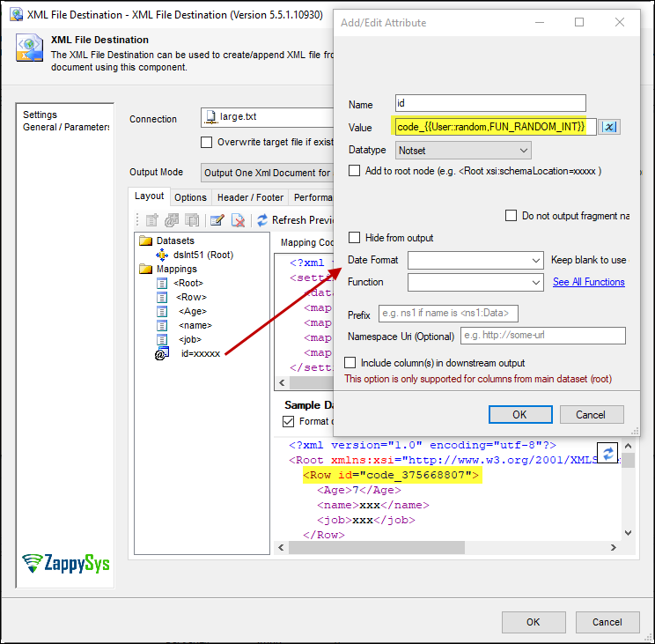
Task: Click the large.txt connection file icon
Action: 211,117
